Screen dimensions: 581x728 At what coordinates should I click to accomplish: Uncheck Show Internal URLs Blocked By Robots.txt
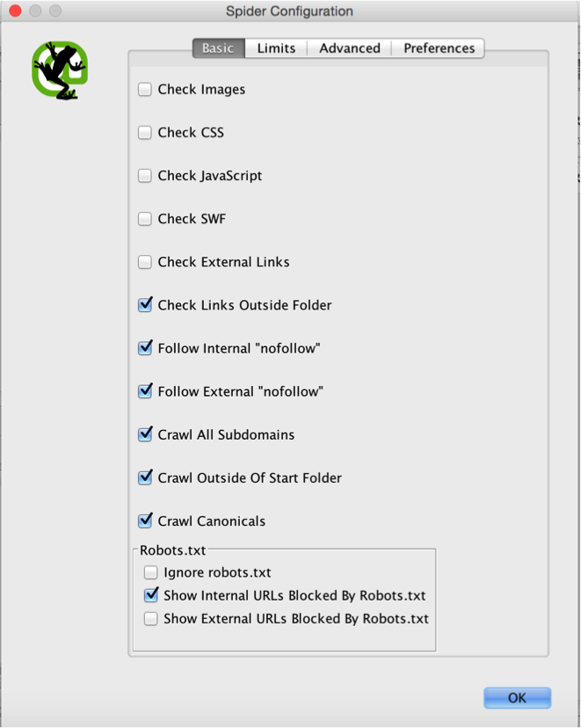[x=151, y=595]
